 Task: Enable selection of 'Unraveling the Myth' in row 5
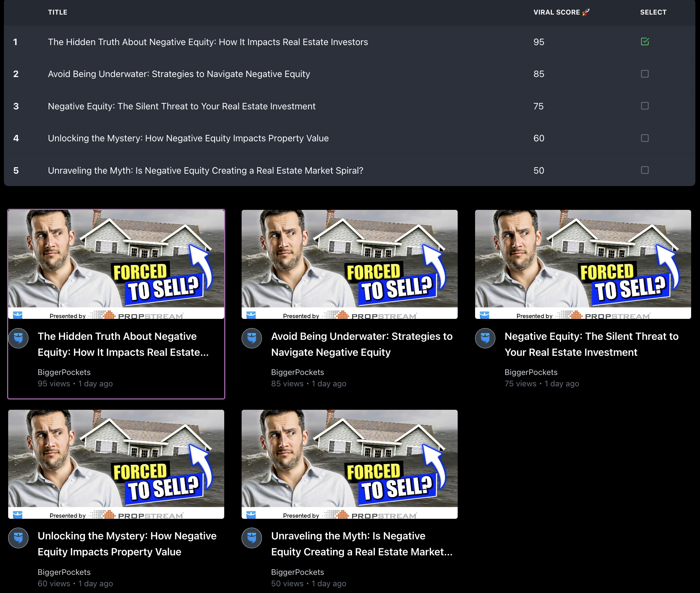(x=645, y=170)
